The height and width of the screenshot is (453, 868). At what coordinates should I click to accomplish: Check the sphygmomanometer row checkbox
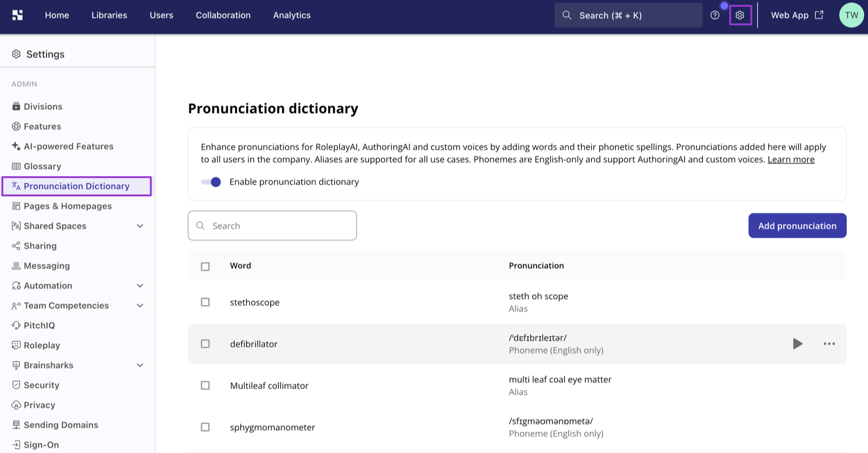point(205,428)
